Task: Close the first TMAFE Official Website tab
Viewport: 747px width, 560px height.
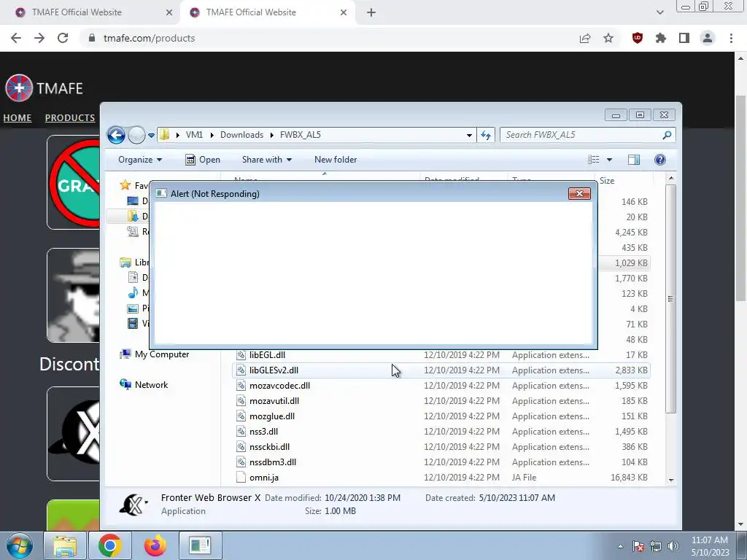Action: pyautogui.click(x=169, y=12)
